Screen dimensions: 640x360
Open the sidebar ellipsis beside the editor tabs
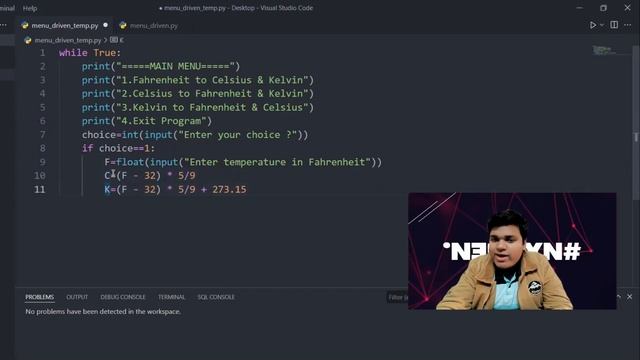coord(4,25)
